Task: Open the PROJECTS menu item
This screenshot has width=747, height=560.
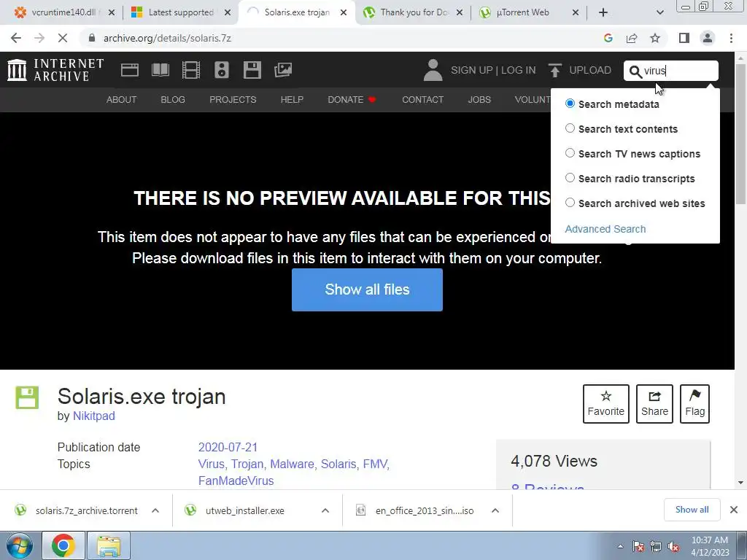Action: click(x=233, y=99)
